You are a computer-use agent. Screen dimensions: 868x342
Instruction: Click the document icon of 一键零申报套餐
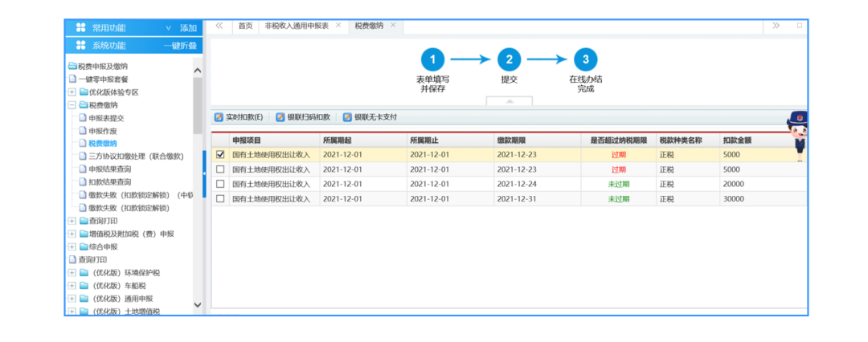72,79
